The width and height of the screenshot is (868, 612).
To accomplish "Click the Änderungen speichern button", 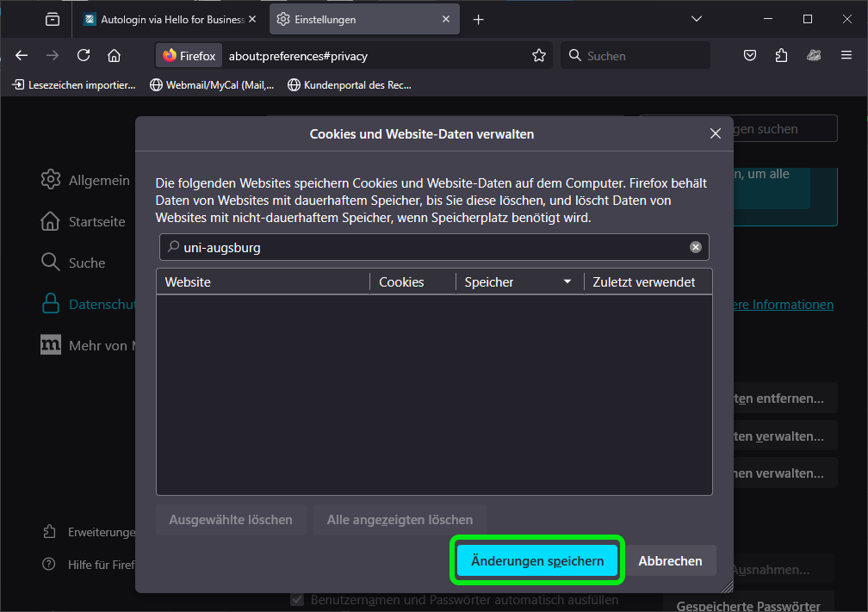I will [537, 561].
